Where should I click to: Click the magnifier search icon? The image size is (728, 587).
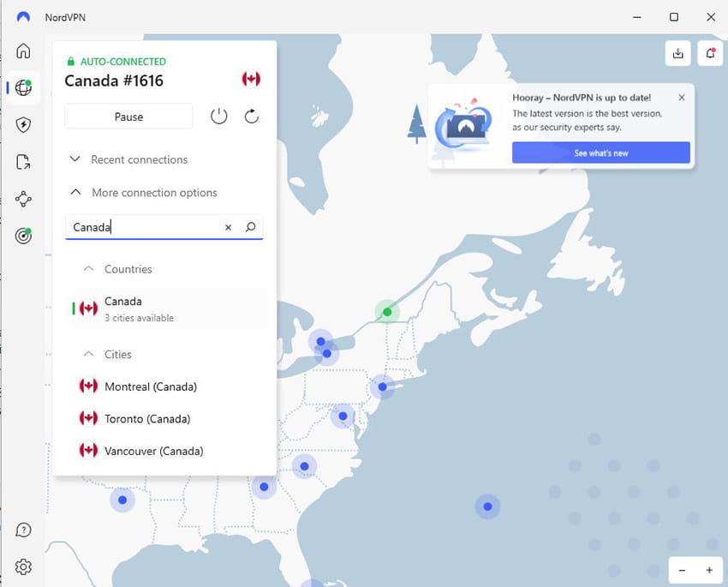[250, 226]
